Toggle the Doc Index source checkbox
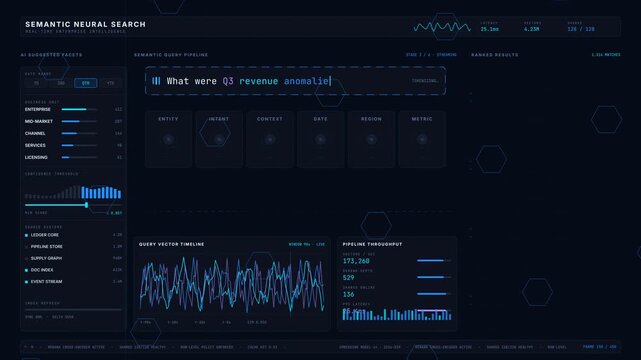 [x=27, y=270]
